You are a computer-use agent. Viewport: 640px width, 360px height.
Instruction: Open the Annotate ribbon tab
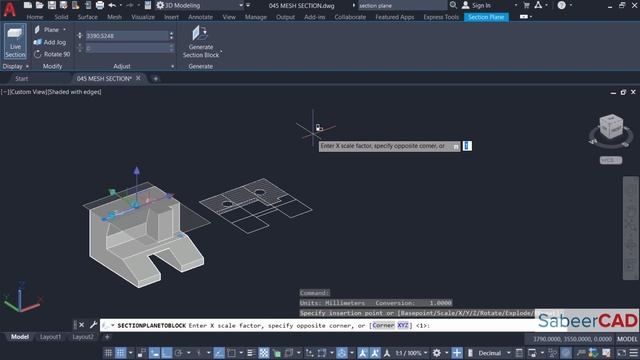click(x=200, y=17)
